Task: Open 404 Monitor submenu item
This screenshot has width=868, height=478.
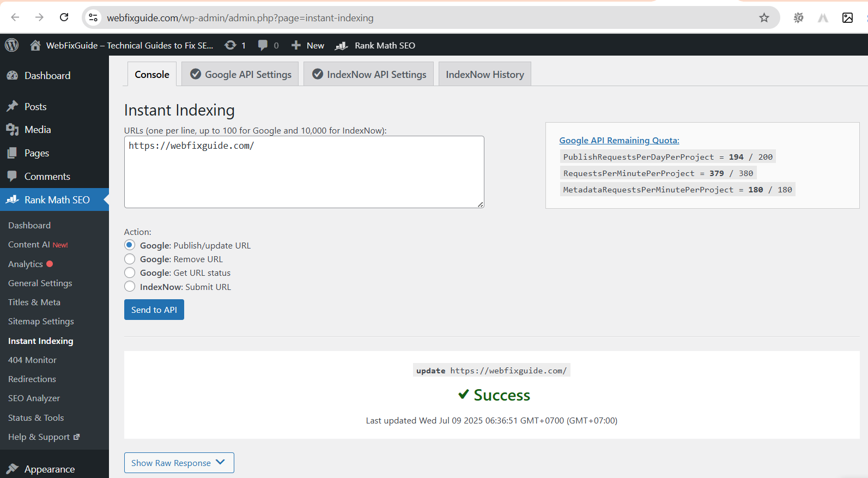Action: click(x=32, y=360)
